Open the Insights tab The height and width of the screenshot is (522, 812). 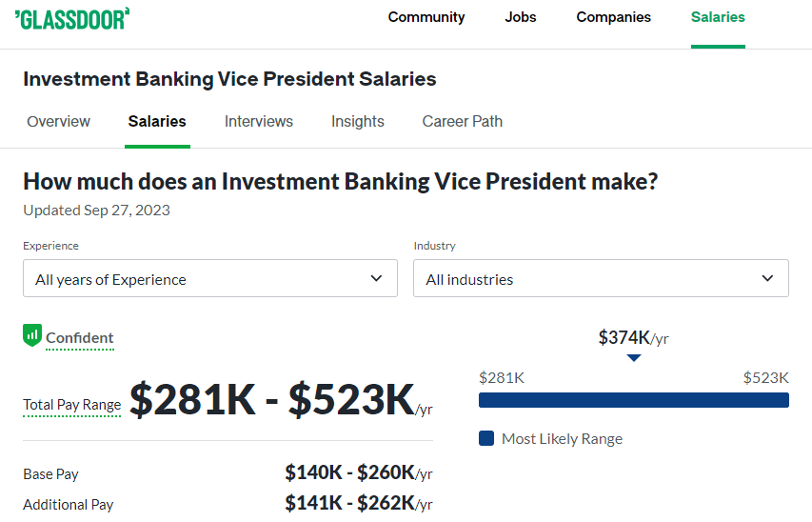coord(357,121)
